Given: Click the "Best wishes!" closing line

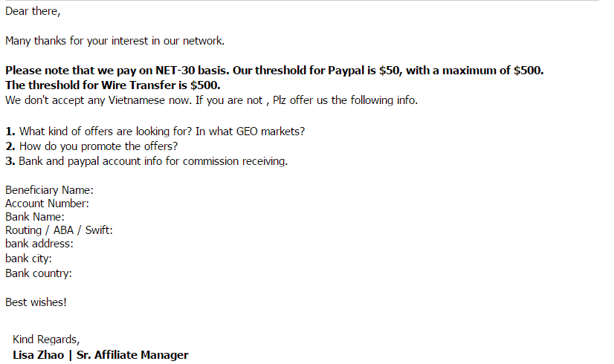Looking at the screenshot, I should [36, 302].
